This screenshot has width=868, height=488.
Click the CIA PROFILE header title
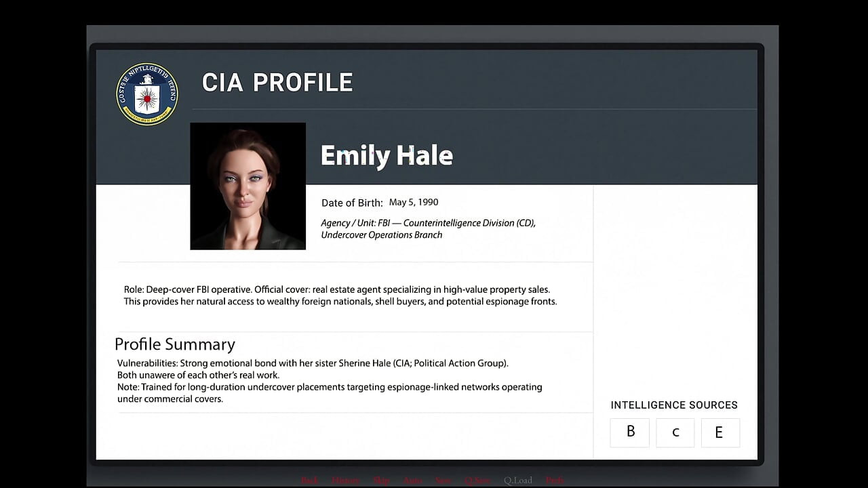pyautogui.click(x=277, y=83)
